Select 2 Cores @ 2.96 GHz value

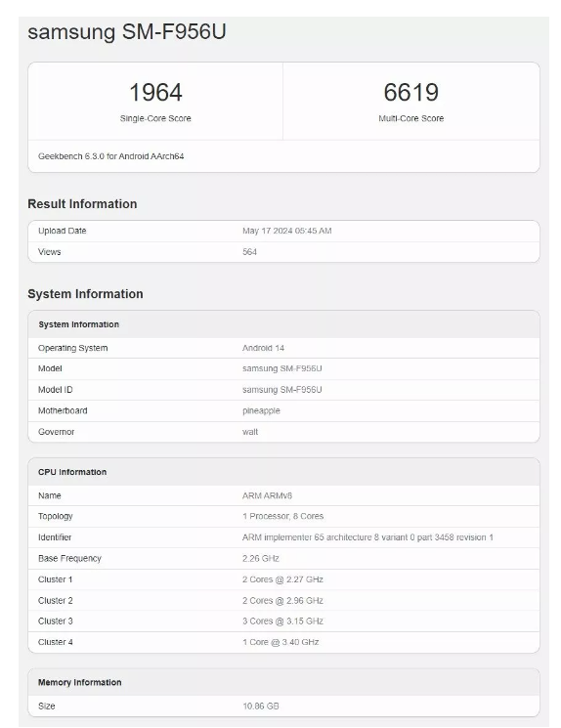click(x=282, y=600)
